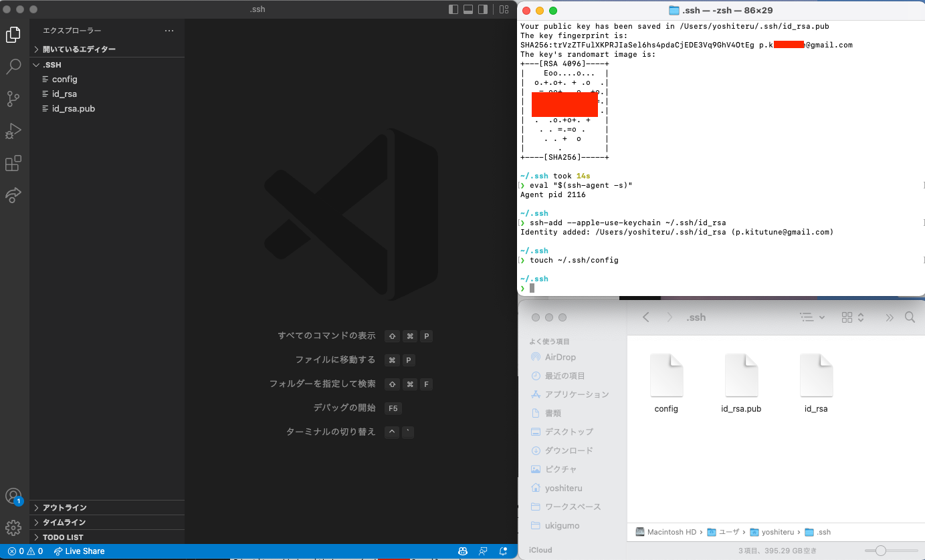925x560 pixels.
Task: Open the Explorer more actions menu
Action: tap(169, 30)
